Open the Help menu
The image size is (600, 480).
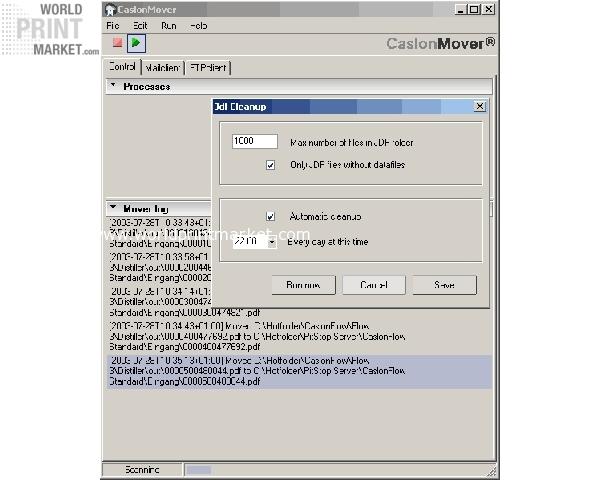pos(199,26)
